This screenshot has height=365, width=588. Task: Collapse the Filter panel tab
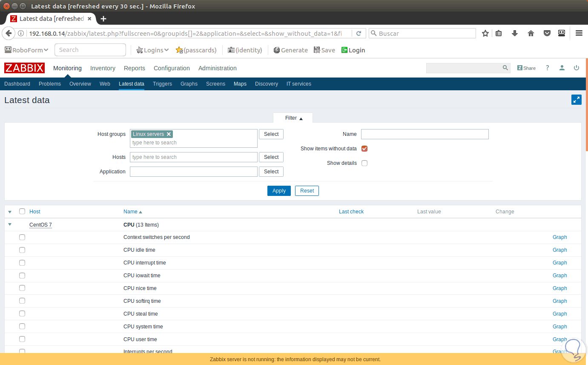click(294, 118)
